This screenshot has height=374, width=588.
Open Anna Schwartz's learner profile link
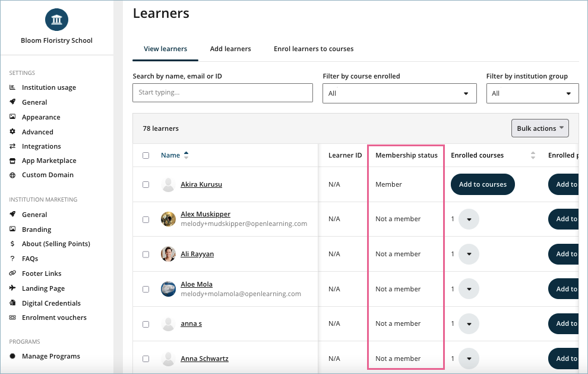point(204,359)
